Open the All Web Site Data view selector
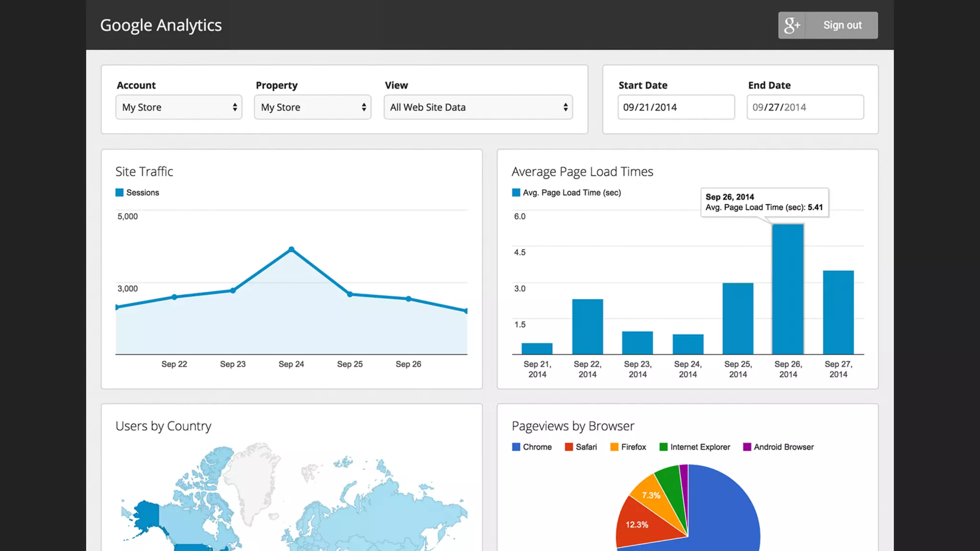Image resolution: width=980 pixels, height=551 pixels. point(478,107)
